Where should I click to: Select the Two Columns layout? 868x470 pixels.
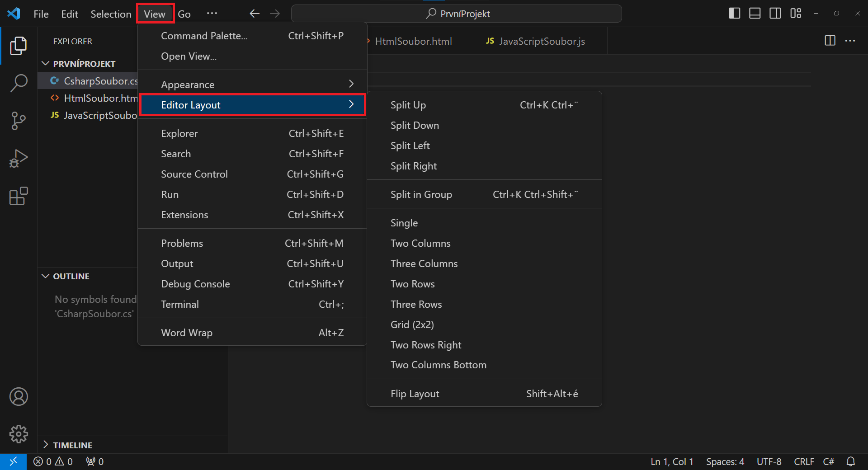420,243
